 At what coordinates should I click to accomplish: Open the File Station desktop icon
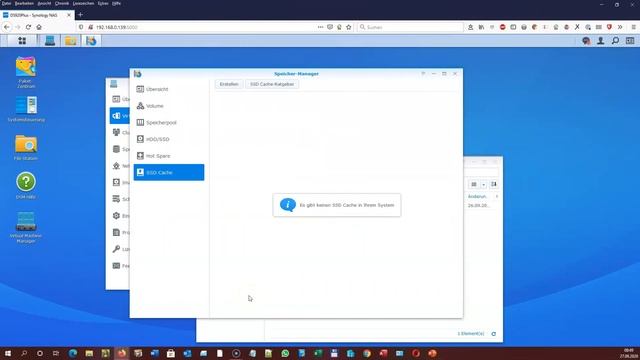pyautogui.click(x=26, y=147)
